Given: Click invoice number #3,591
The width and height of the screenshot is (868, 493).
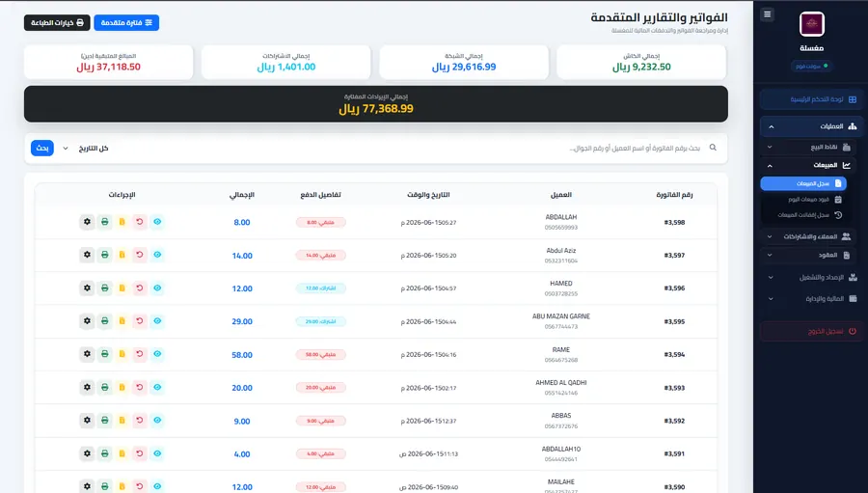Looking at the screenshot, I should (674, 453).
